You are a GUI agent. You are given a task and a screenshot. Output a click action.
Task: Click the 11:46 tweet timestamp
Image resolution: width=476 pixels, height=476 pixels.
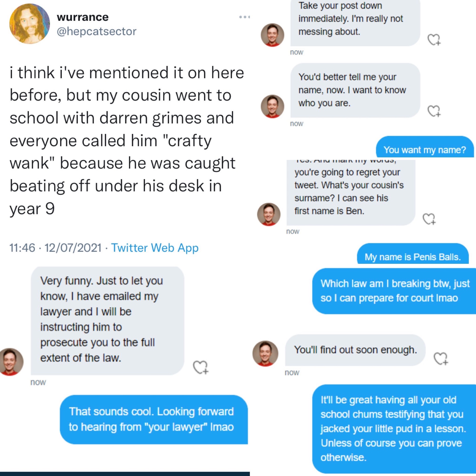tap(22, 248)
